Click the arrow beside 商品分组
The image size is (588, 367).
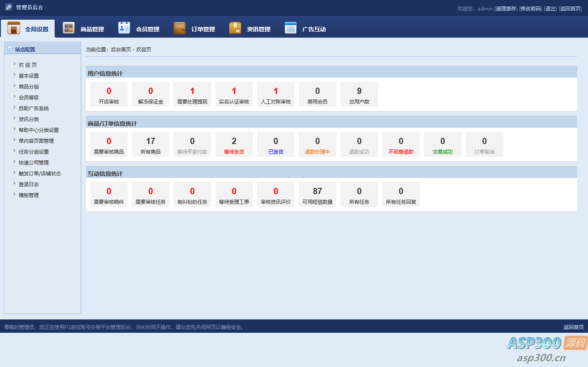(14, 86)
